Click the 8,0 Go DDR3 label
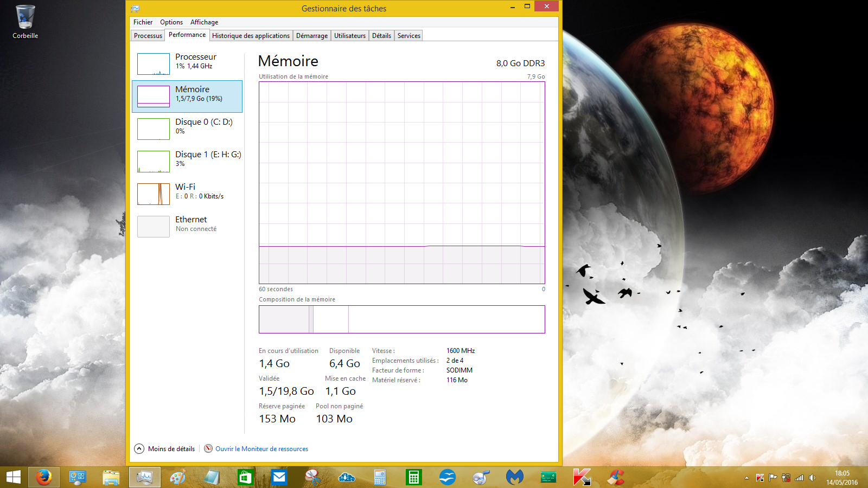868x488 pixels. coord(520,63)
